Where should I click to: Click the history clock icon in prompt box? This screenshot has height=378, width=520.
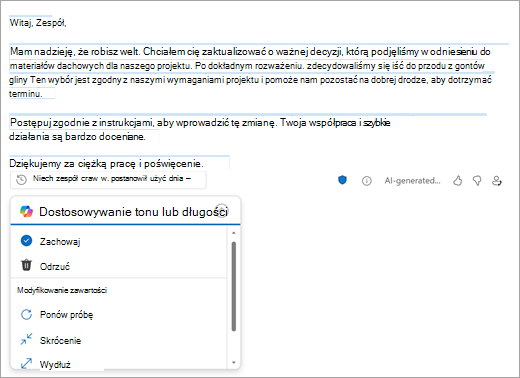click(x=21, y=180)
